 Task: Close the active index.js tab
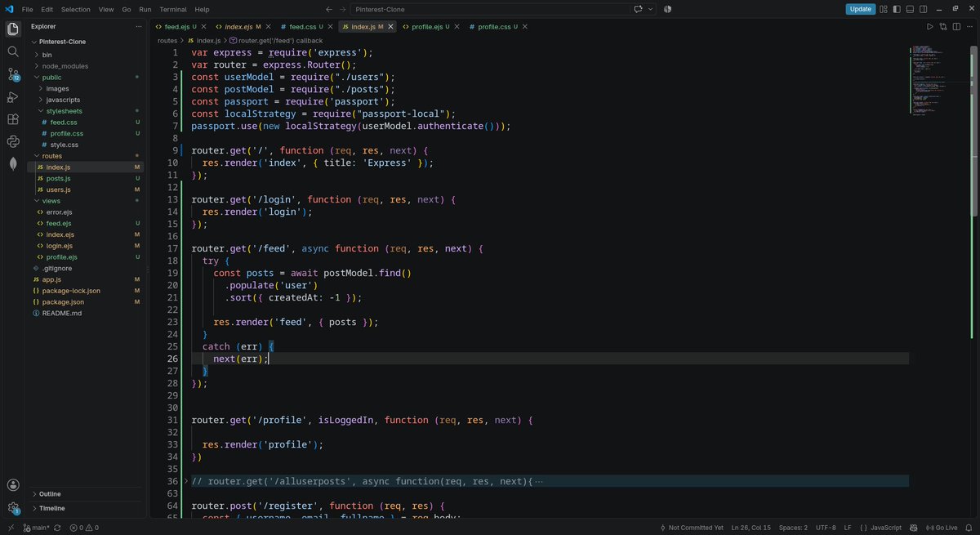coord(390,27)
